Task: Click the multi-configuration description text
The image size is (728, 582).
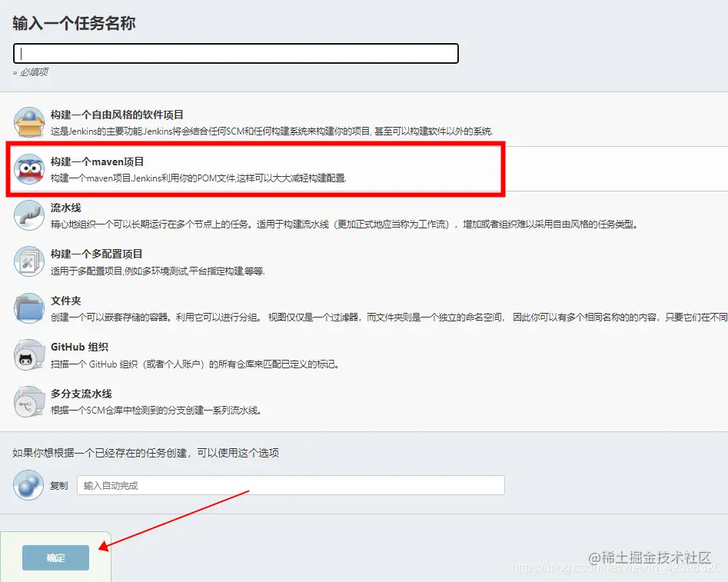Action: click(x=158, y=271)
